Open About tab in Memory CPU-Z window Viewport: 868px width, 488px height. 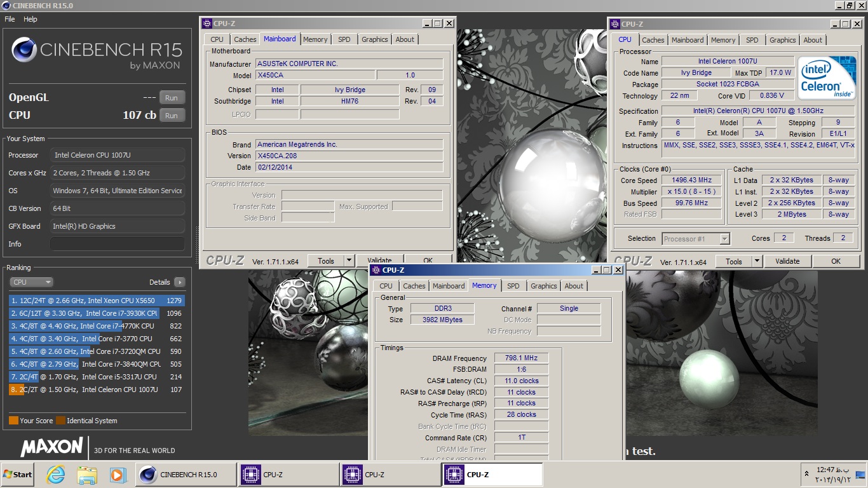click(x=574, y=286)
